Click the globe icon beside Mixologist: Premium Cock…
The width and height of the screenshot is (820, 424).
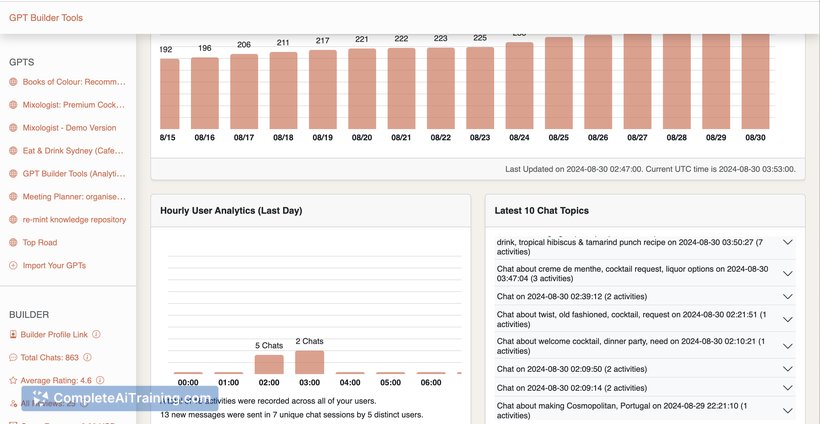pos(13,105)
